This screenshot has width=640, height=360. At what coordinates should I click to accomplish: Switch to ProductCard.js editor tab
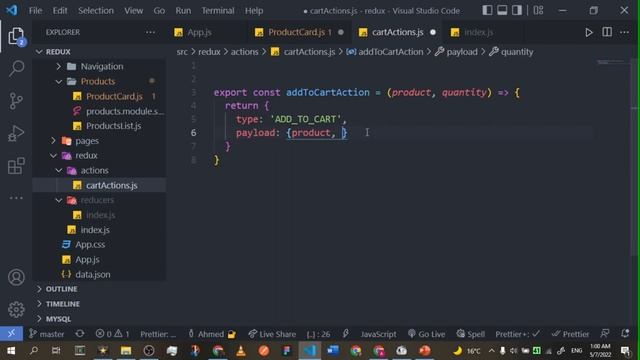pyautogui.click(x=299, y=32)
